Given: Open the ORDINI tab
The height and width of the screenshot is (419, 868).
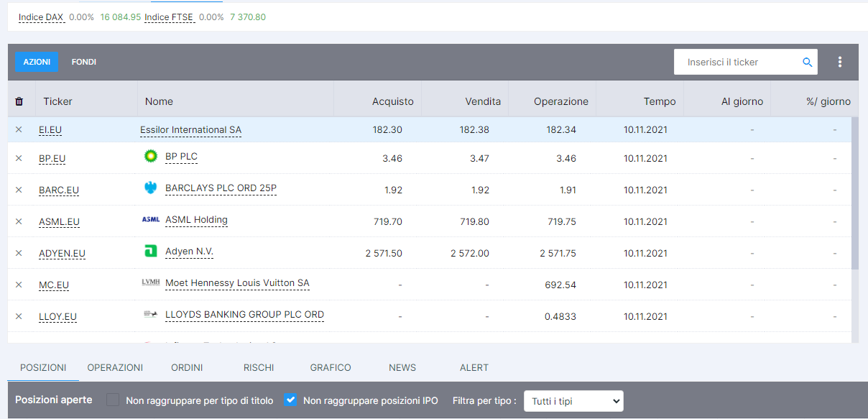Looking at the screenshot, I should (187, 367).
